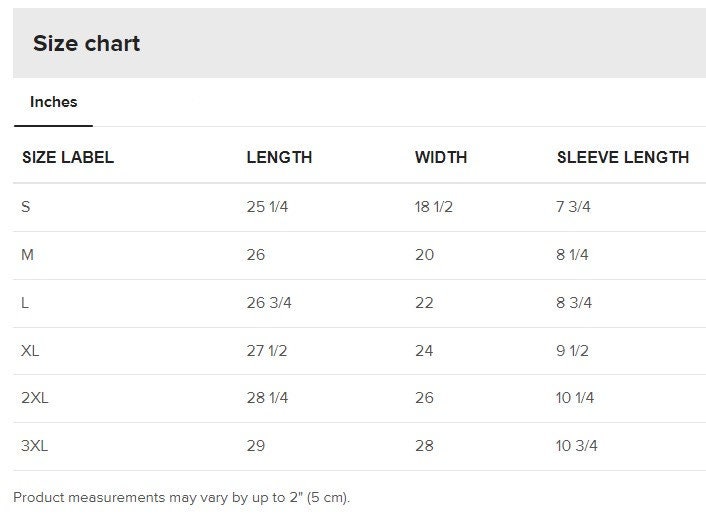Screen dimensions: 706x522
Task: Click the 28 1/4 length value for 2XL
Action: [x=267, y=398]
